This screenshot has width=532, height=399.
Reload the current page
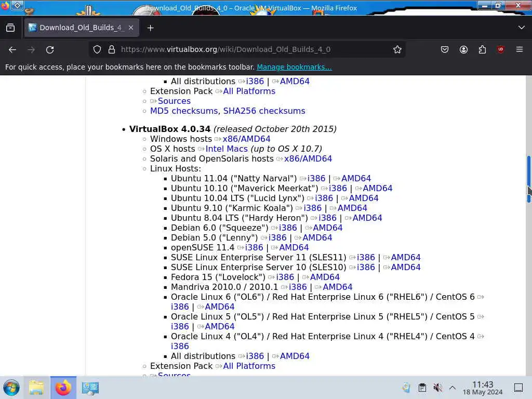(x=50, y=50)
